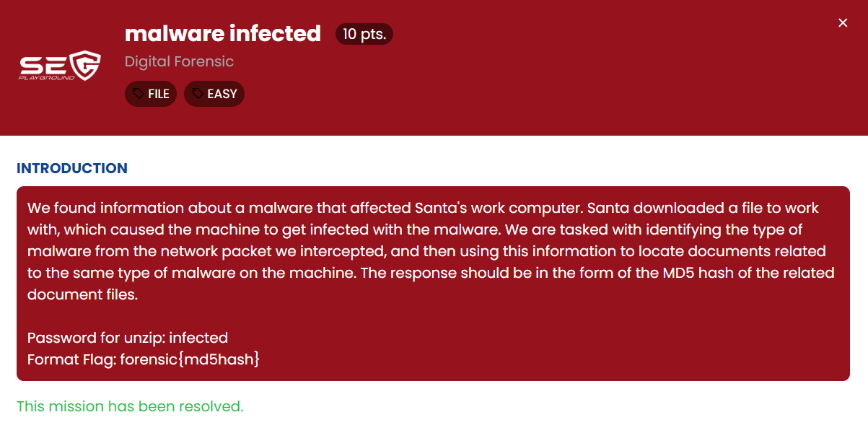
Task: Click the INTRODUCTION section heading
Action: [x=72, y=169]
